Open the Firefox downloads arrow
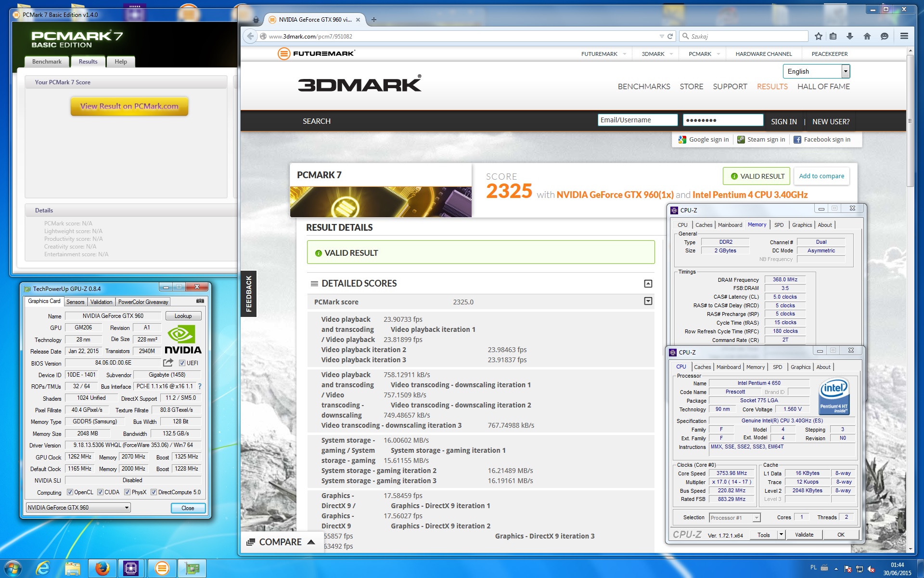This screenshot has width=924, height=578. pos(850,36)
